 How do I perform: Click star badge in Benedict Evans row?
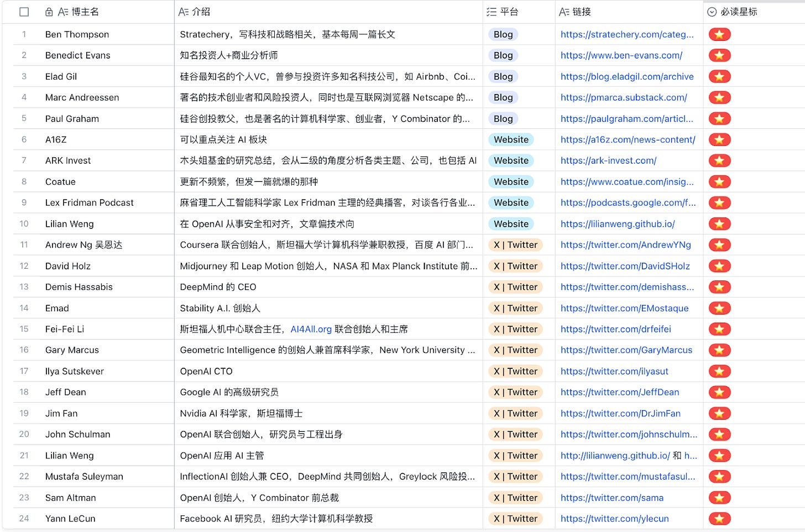tap(719, 55)
